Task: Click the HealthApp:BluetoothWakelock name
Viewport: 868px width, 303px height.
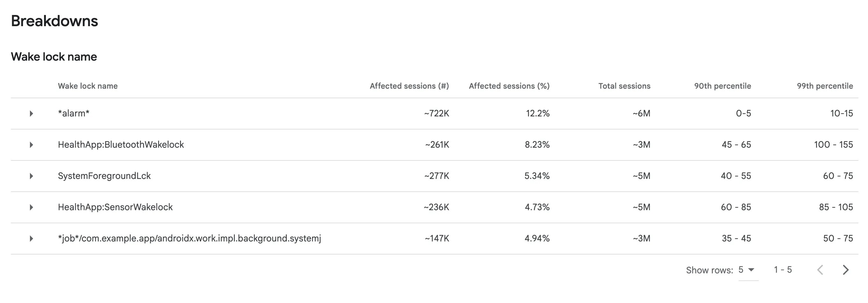Action: coord(121,145)
